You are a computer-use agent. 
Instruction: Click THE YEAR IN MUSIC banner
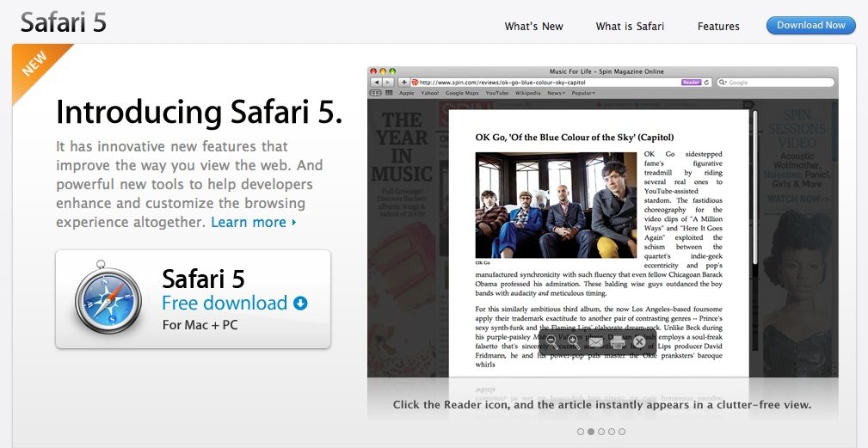tap(402, 147)
